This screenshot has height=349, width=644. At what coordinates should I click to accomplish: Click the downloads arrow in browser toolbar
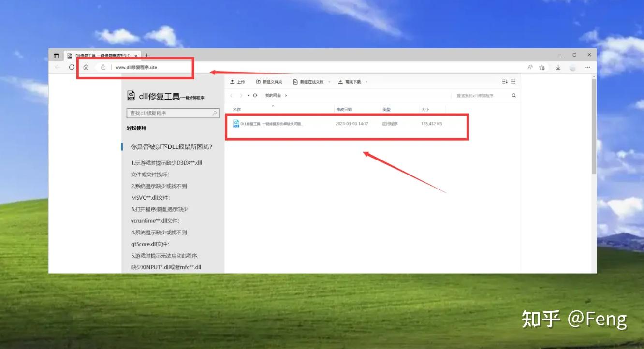pos(558,67)
